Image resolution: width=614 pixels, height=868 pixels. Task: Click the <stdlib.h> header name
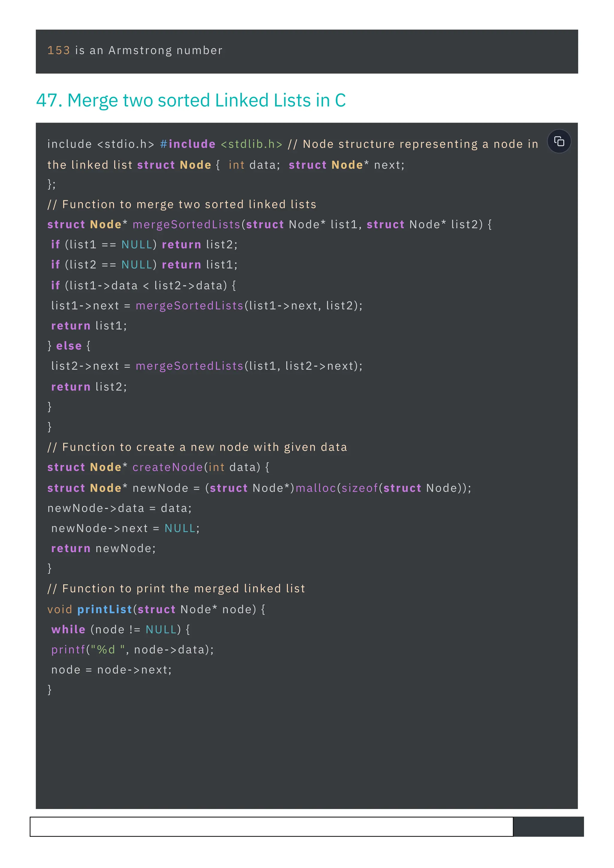[252, 144]
